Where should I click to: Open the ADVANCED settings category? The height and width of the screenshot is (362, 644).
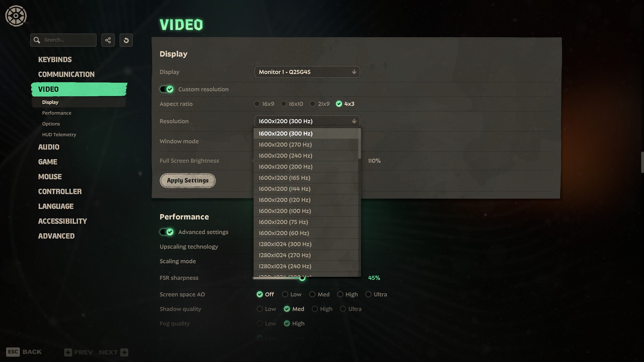pyautogui.click(x=56, y=236)
